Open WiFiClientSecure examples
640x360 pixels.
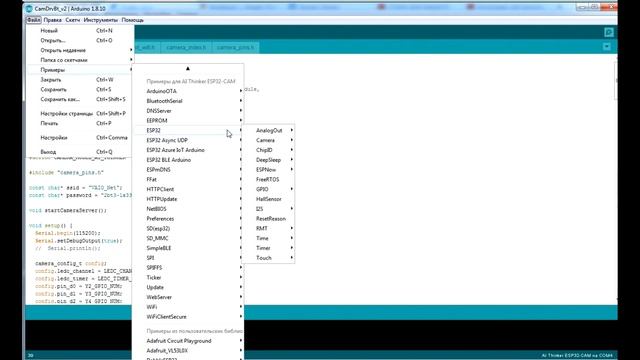[x=188, y=316]
